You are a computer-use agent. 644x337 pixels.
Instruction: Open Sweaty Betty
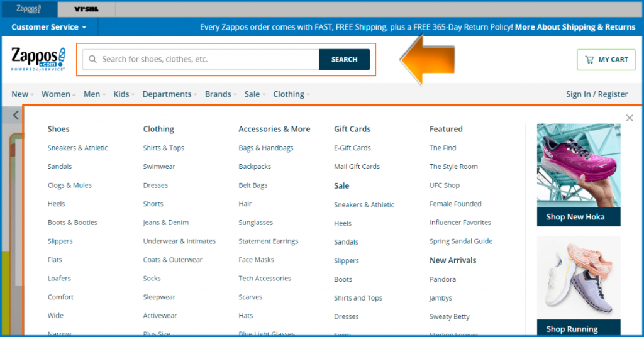click(x=449, y=316)
